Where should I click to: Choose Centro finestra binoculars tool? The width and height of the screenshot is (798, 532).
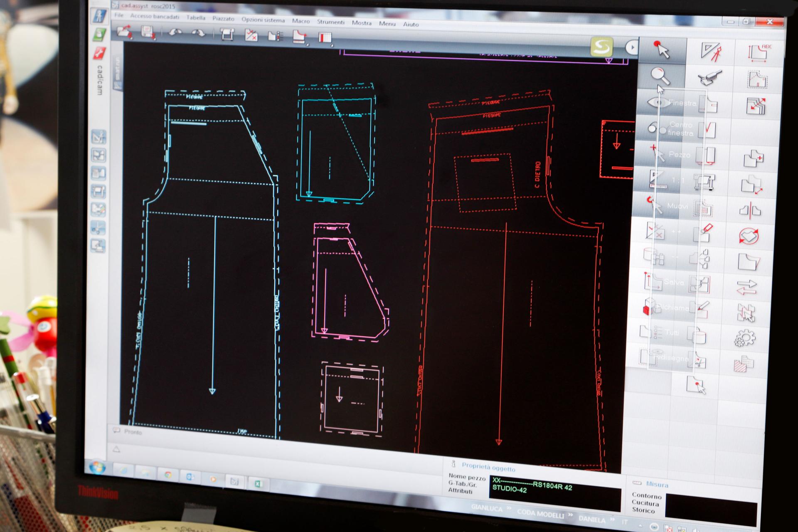(x=670, y=129)
